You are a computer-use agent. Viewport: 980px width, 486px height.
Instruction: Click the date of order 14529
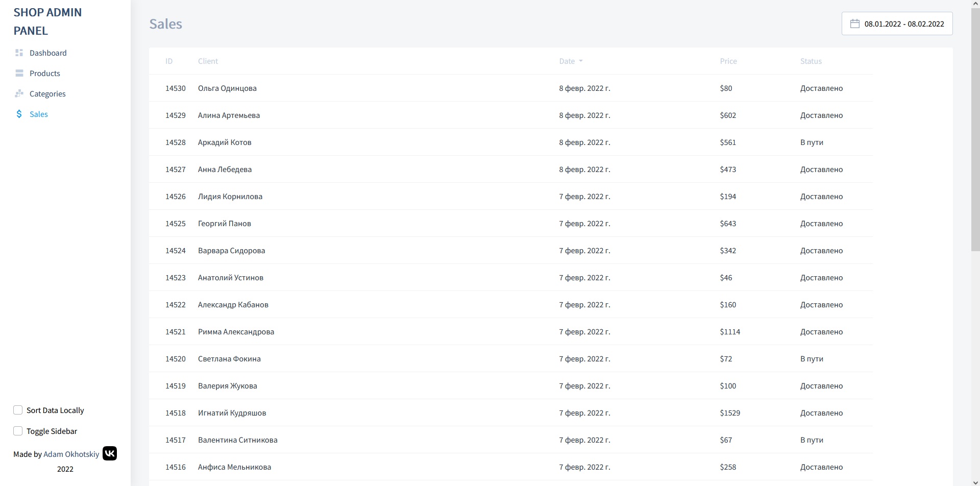[x=584, y=115]
